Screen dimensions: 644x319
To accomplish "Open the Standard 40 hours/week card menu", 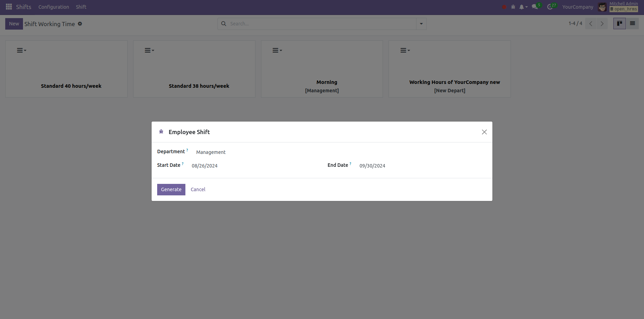I will (x=21, y=50).
